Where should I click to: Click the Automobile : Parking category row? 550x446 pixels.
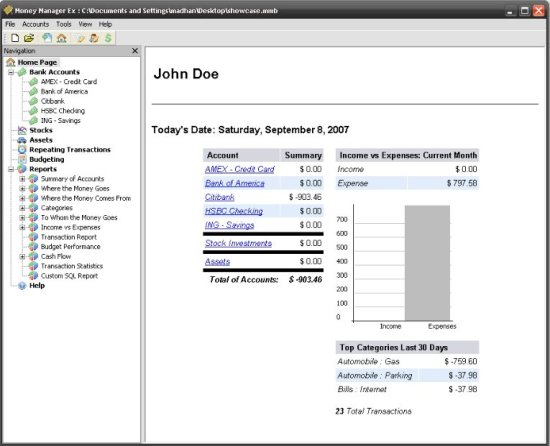point(407,376)
